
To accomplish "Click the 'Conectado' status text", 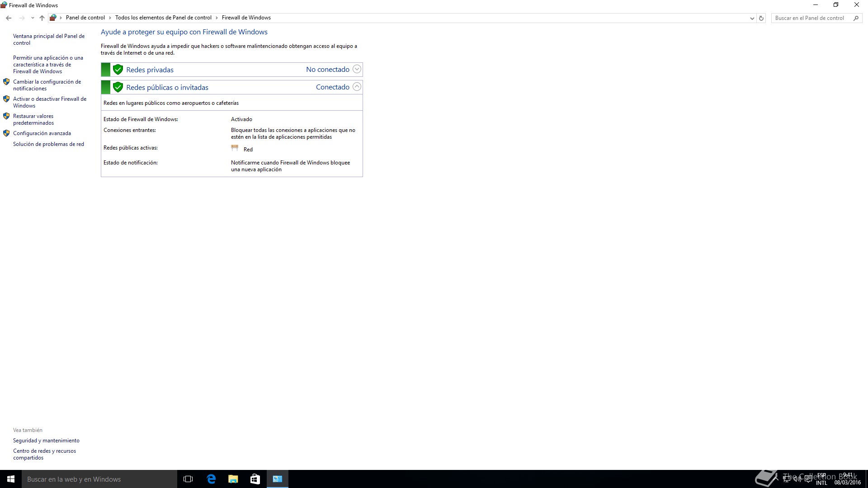I will coord(333,87).
